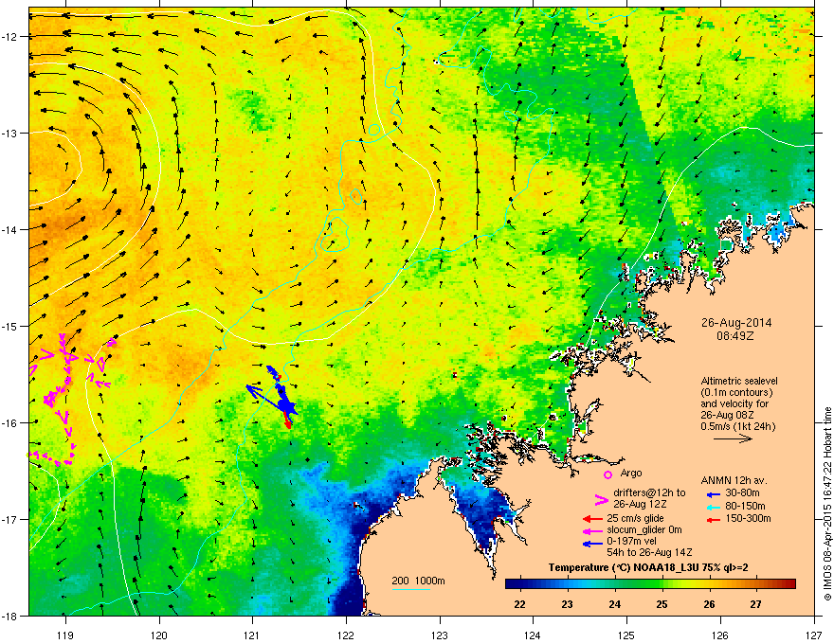Click the ANMN 12h av. heading
834x644 pixels.
click(734, 480)
